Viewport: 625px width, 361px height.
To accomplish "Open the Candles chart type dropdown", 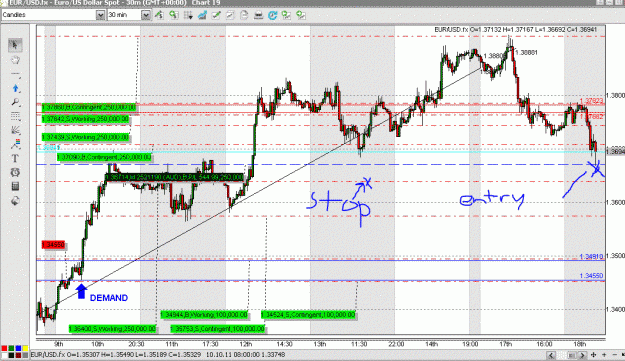I will (100, 15).
